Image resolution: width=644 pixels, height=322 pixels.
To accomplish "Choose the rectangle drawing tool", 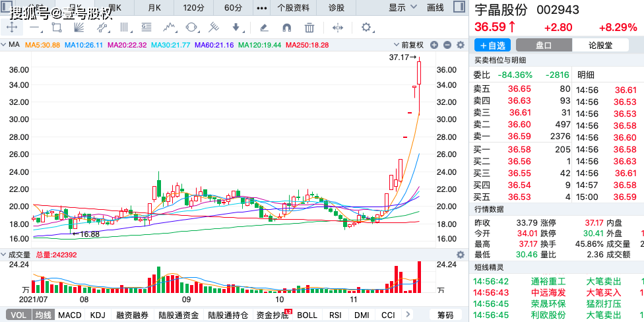I will coord(57,28).
